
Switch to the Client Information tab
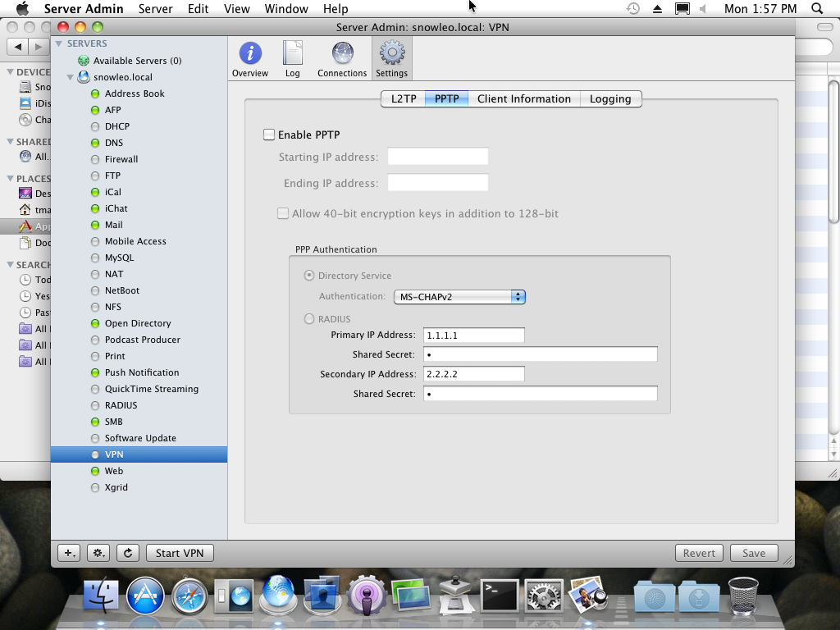pos(524,98)
